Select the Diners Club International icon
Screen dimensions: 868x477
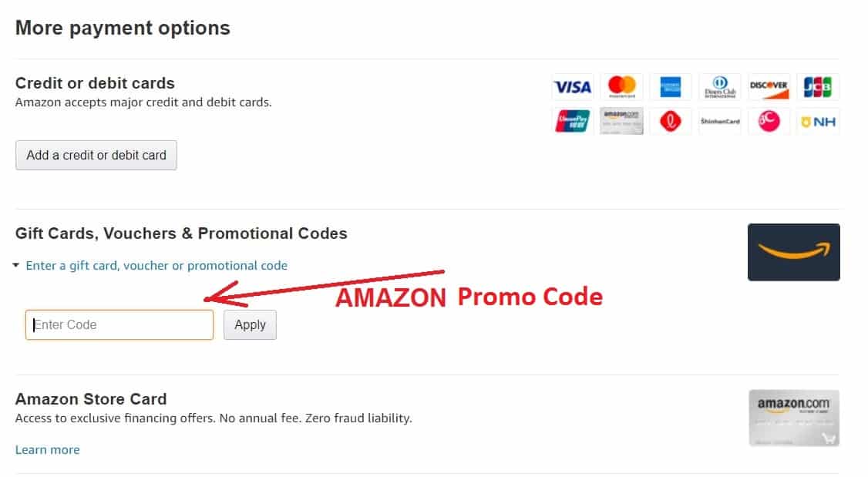[x=720, y=86]
